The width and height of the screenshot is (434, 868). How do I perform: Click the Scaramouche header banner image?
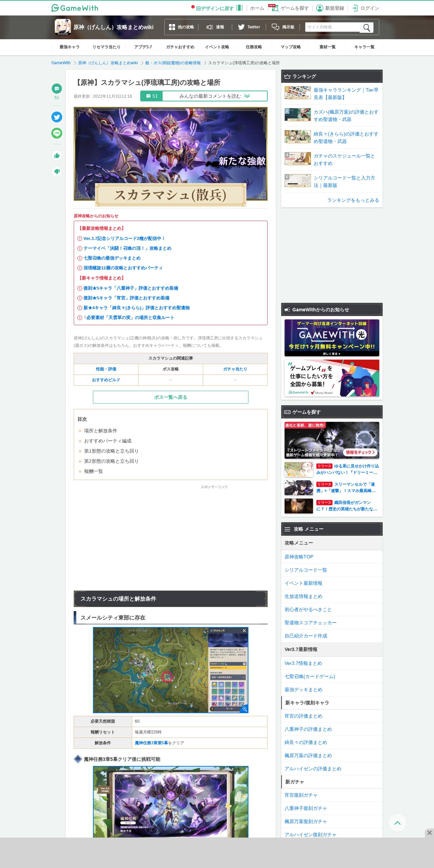(171, 156)
